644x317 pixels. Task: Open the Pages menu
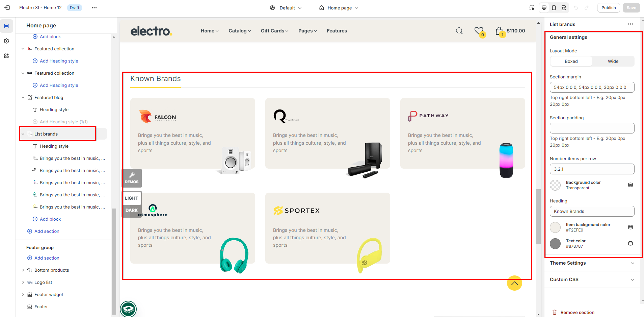pyautogui.click(x=307, y=31)
